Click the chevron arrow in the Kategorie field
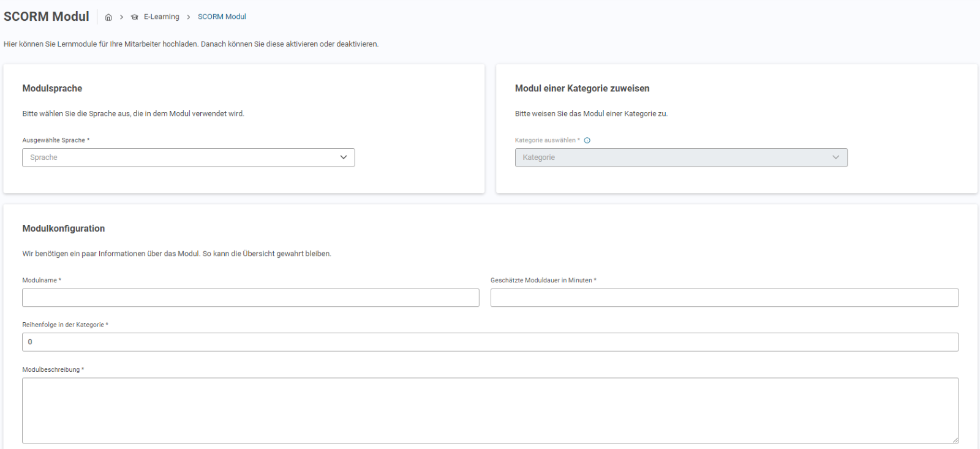Image resolution: width=980 pixels, height=449 pixels. pyautogui.click(x=835, y=157)
